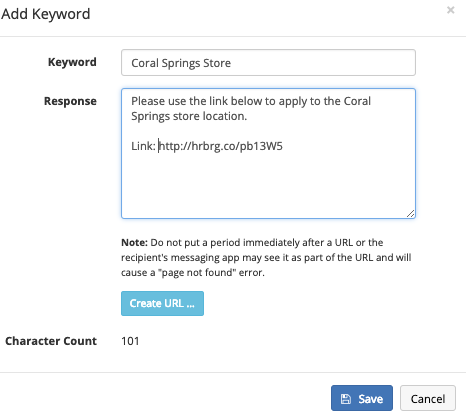Click the Create URL button
This screenshot has width=466, height=417.
coord(162,303)
